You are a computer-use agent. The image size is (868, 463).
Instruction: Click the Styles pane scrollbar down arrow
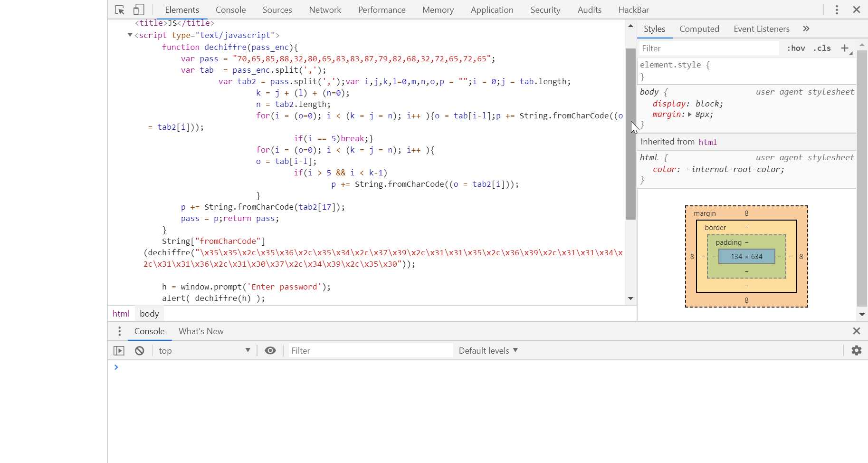tap(862, 315)
